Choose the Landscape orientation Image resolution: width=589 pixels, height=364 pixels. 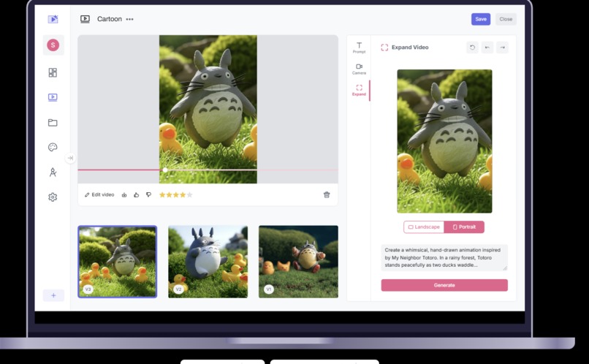point(424,227)
